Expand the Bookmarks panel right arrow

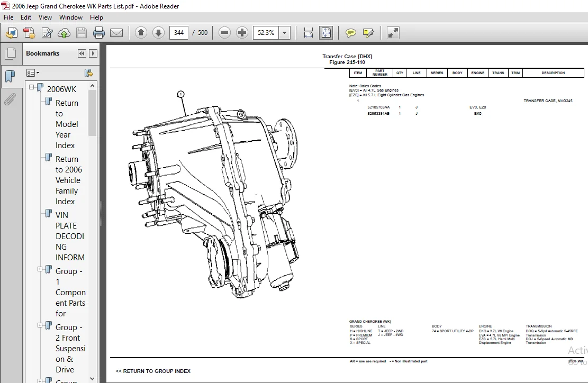click(93, 53)
